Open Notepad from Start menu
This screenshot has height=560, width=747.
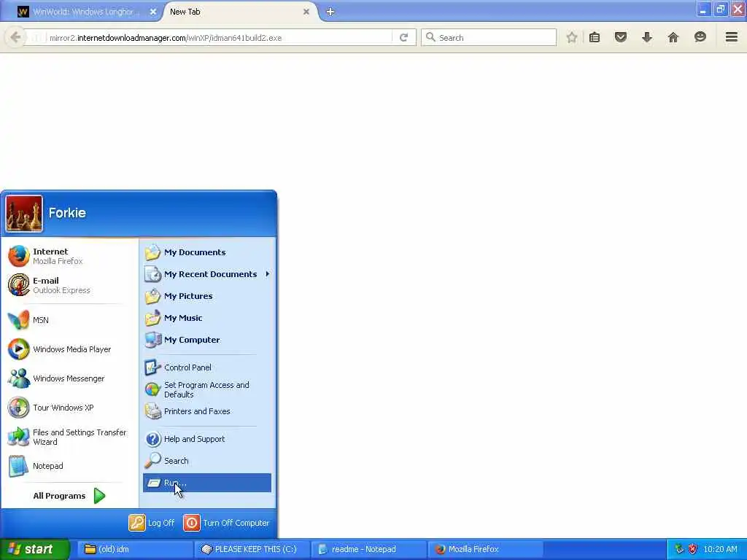tap(69, 466)
